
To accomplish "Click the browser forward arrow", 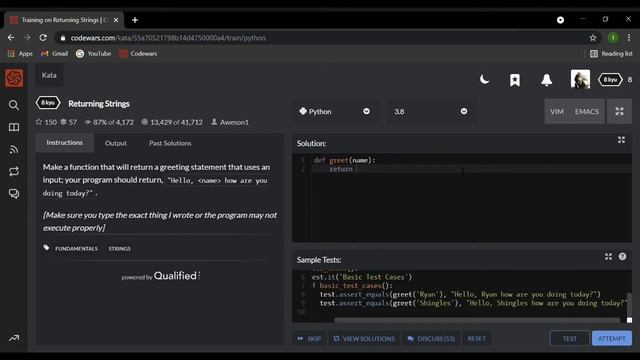I will 27,38.
